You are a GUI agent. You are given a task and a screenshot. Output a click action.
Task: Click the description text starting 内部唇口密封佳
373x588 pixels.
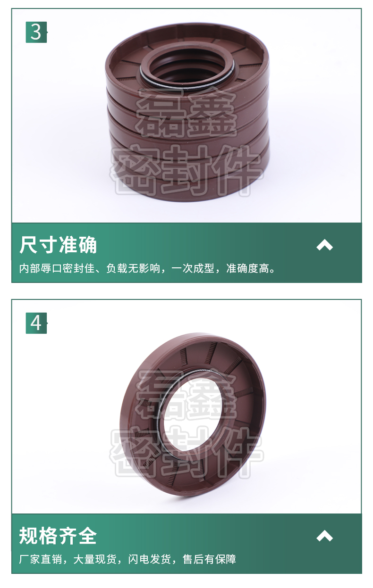pyautogui.click(x=147, y=269)
